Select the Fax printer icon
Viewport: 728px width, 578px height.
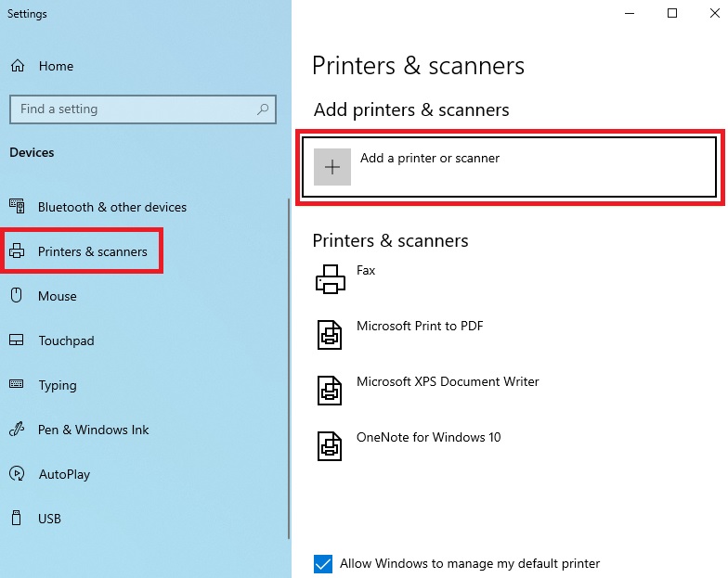pos(330,278)
